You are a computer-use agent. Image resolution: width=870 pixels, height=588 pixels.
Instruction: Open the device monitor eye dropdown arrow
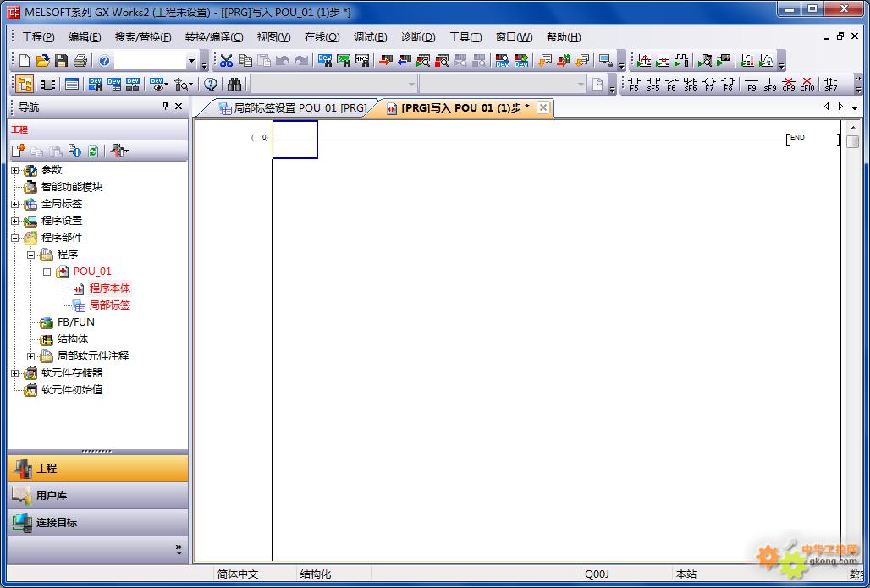(x=167, y=85)
